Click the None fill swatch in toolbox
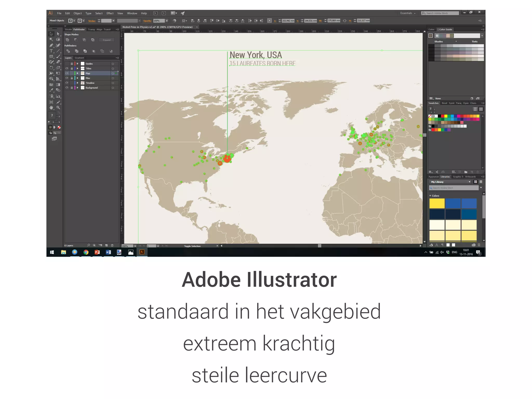Viewport: 532px width, 399px height. (59, 127)
